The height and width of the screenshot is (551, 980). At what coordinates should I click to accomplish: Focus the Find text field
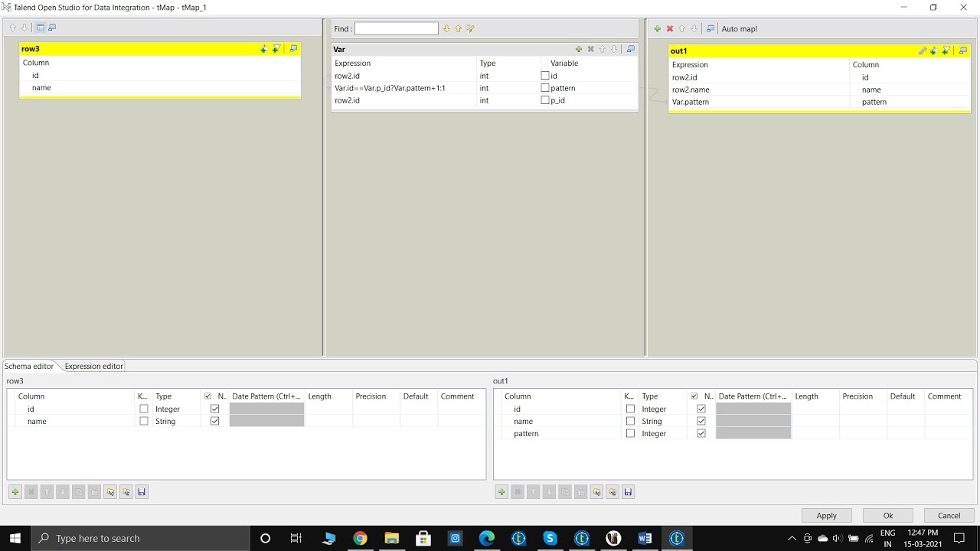pyautogui.click(x=397, y=28)
